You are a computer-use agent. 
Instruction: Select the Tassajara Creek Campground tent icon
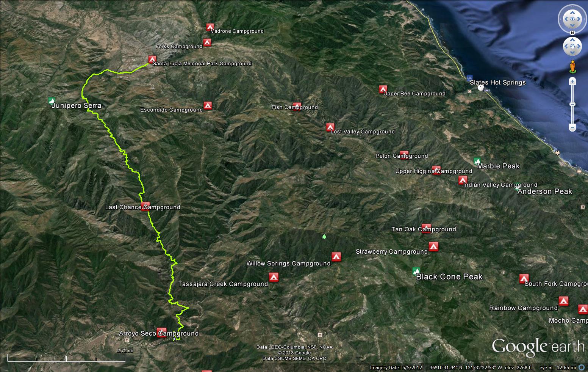[x=274, y=277]
